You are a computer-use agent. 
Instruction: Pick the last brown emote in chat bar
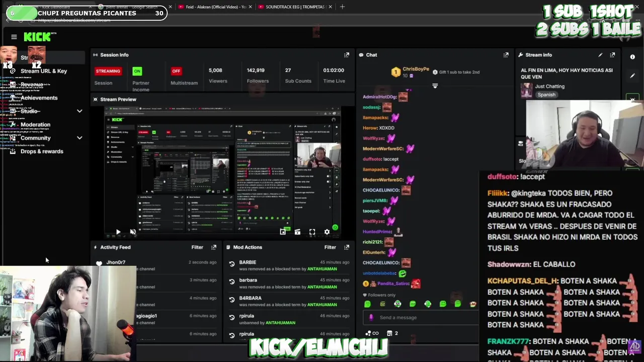[473, 304]
